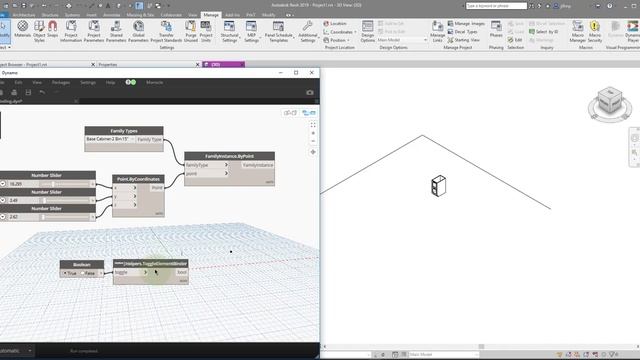
Task: Open the Dynamo Help menu
Action: click(110, 82)
